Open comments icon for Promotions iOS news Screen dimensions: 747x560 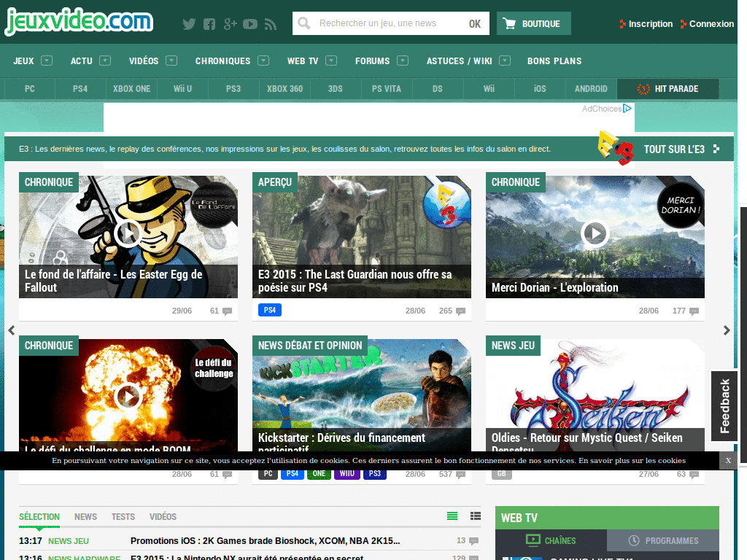[x=473, y=541]
